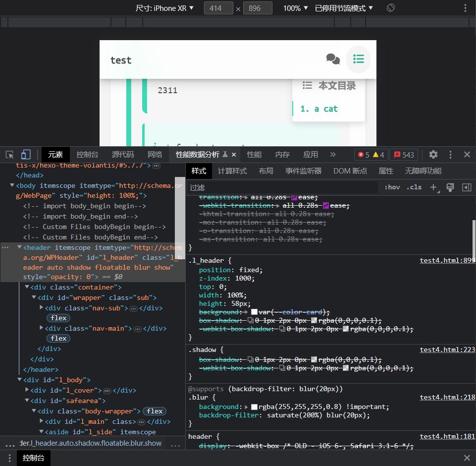This screenshot has height=466, width=476.
Task: Click the paintbrush rendering emulation icon
Action: click(x=450, y=187)
